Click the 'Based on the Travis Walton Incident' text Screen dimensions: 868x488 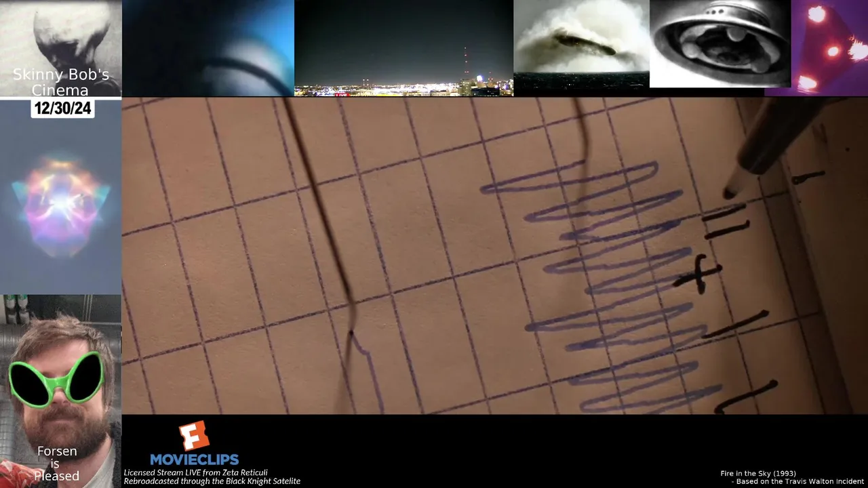(x=800, y=482)
